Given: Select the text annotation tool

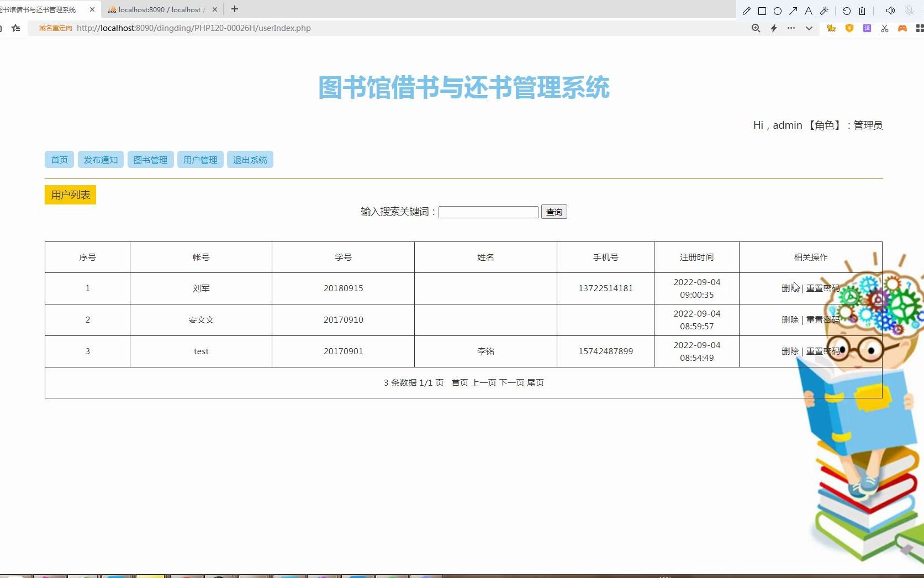Looking at the screenshot, I should click(x=809, y=10).
